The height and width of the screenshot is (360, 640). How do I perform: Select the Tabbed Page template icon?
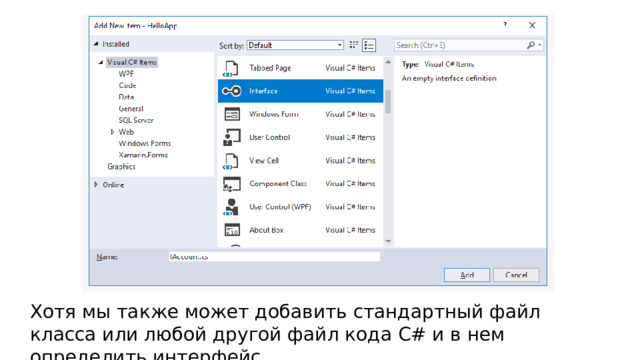231,68
